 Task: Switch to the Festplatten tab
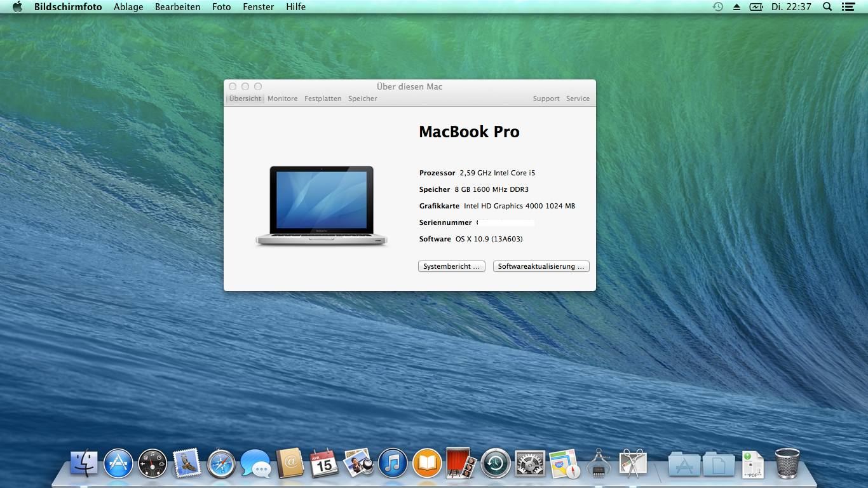pyautogui.click(x=323, y=98)
